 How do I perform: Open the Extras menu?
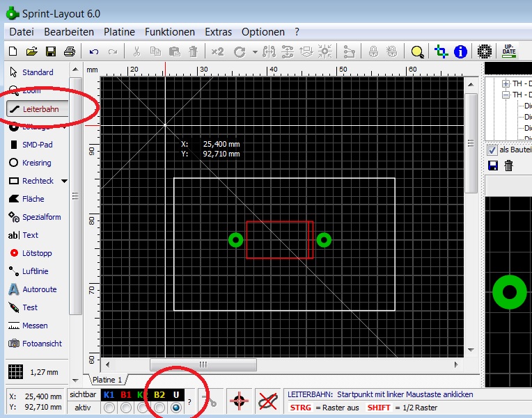pos(218,32)
